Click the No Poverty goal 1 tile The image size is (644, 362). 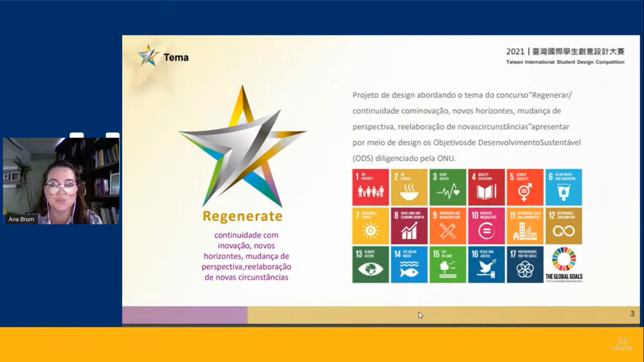click(371, 187)
